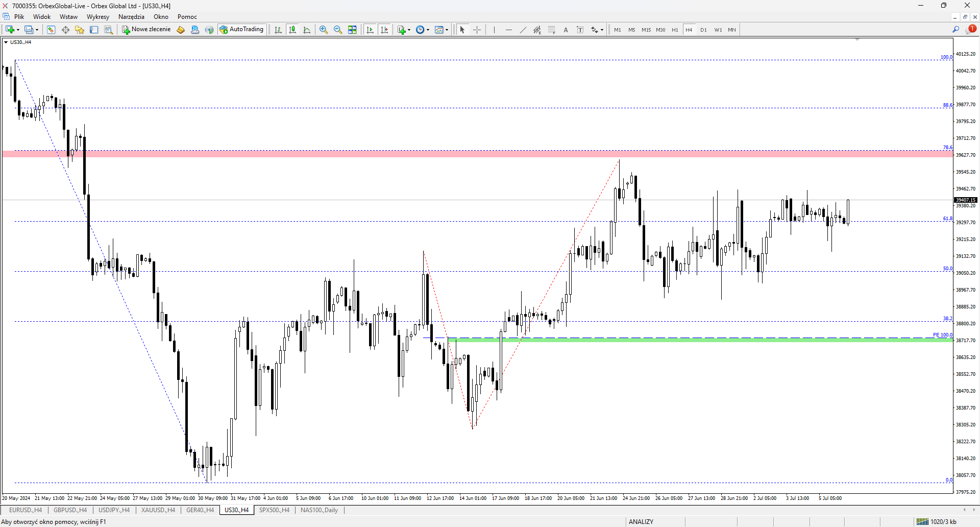Viewport: 980px width, 527px height.
Task: Switch timeframe to W1
Action: [x=718, y=30]
